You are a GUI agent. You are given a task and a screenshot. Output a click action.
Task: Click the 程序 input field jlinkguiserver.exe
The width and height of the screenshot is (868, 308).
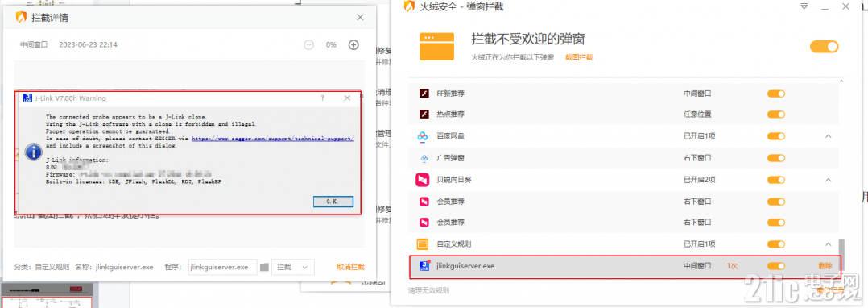click(222, 267)
